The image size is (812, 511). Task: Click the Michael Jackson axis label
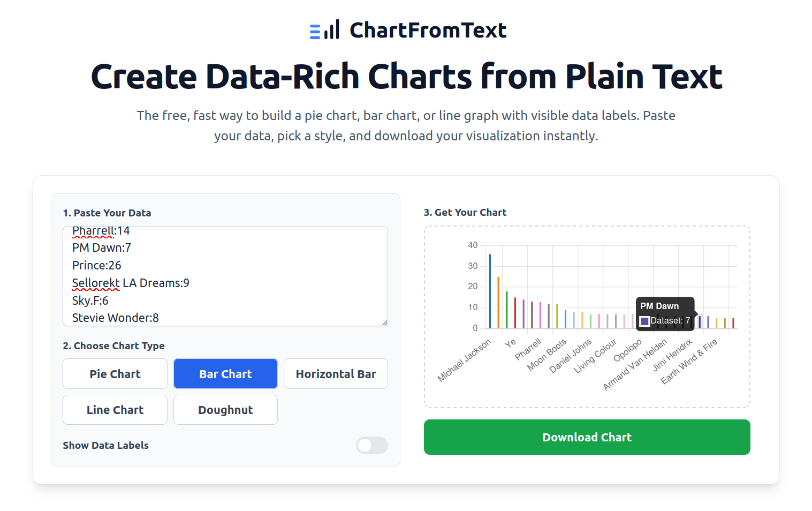(x=464, y=360)
